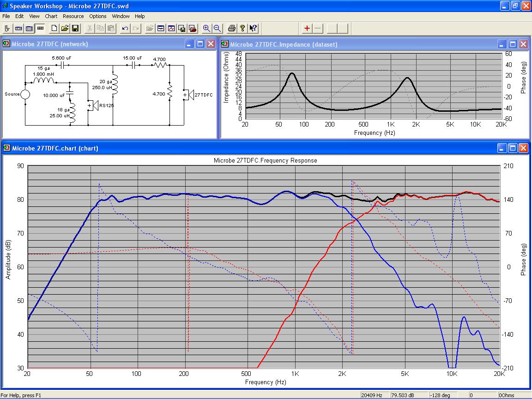The image size is (532, 399).
Task: Click the '79.503 dB' status bar readout
Action: coord(409,395)
